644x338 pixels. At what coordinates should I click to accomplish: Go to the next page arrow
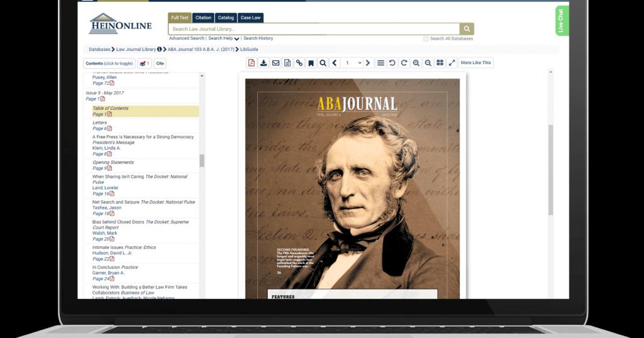(368, 63)
